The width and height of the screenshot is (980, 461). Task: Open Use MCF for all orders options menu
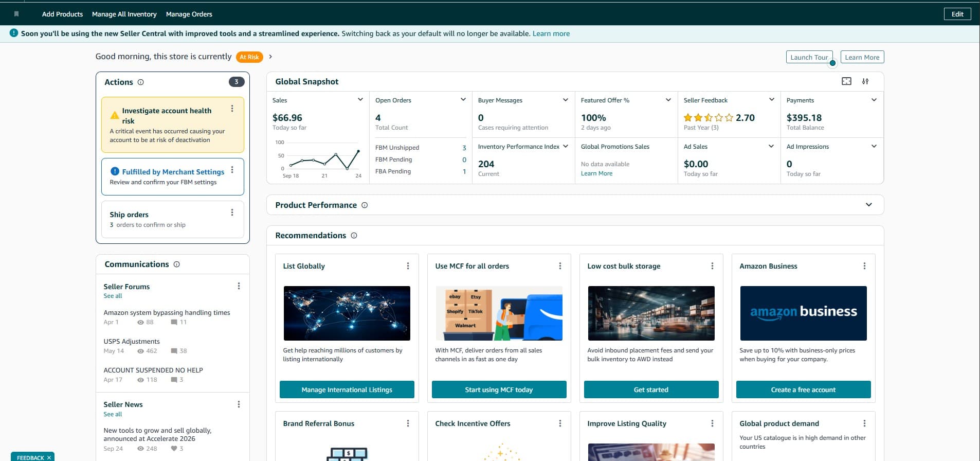pos(560,266)
